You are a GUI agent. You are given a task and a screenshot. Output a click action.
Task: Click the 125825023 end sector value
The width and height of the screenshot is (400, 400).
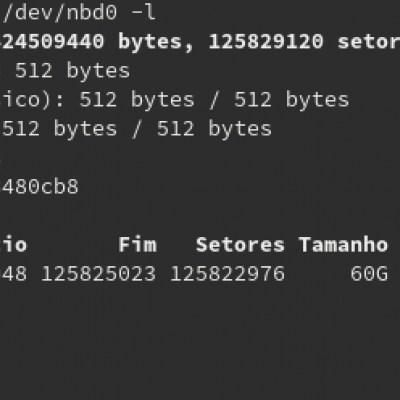point(98,274)
